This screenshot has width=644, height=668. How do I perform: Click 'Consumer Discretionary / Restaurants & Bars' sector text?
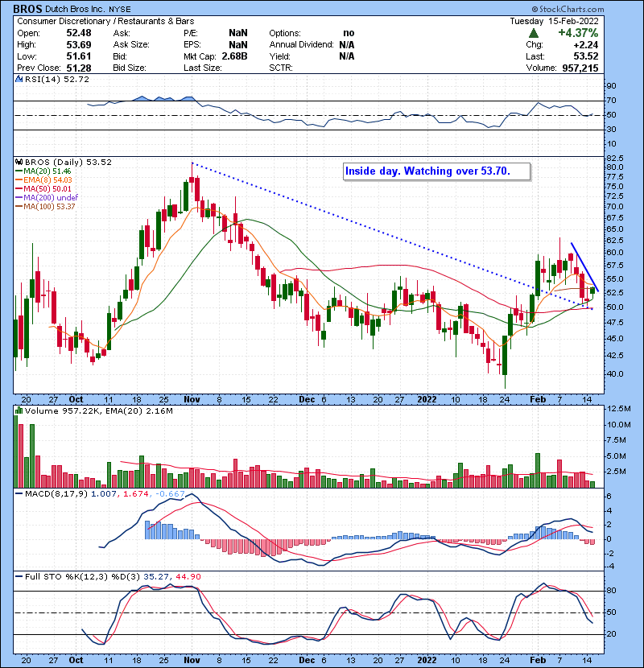pos(105,21)
